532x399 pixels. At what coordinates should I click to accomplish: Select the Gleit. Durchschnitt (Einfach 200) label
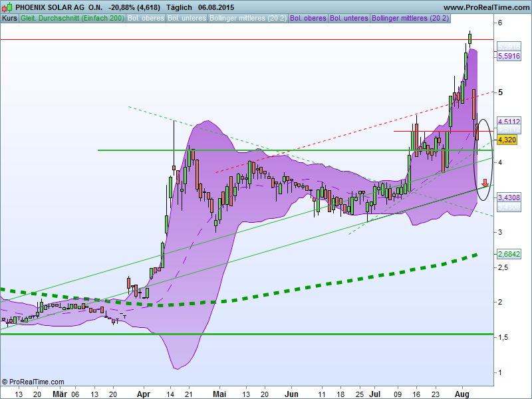coord(72,18)
